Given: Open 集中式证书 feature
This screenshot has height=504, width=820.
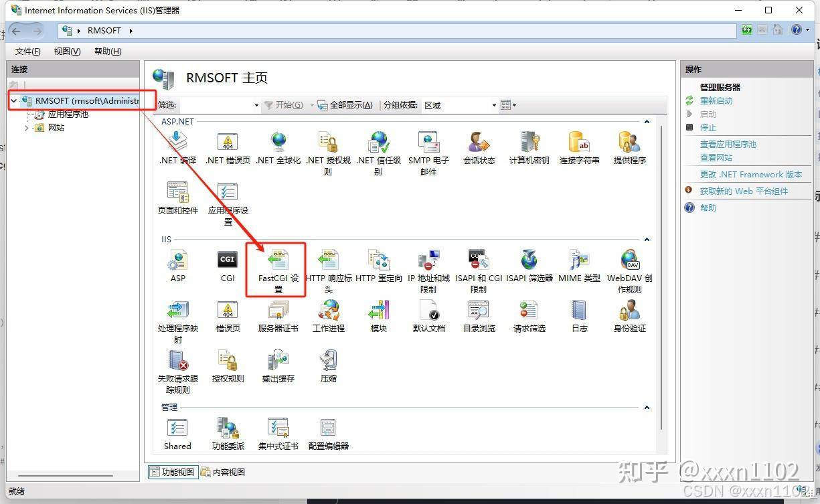Looking at the screenshot, I should [x=278, y=434].
